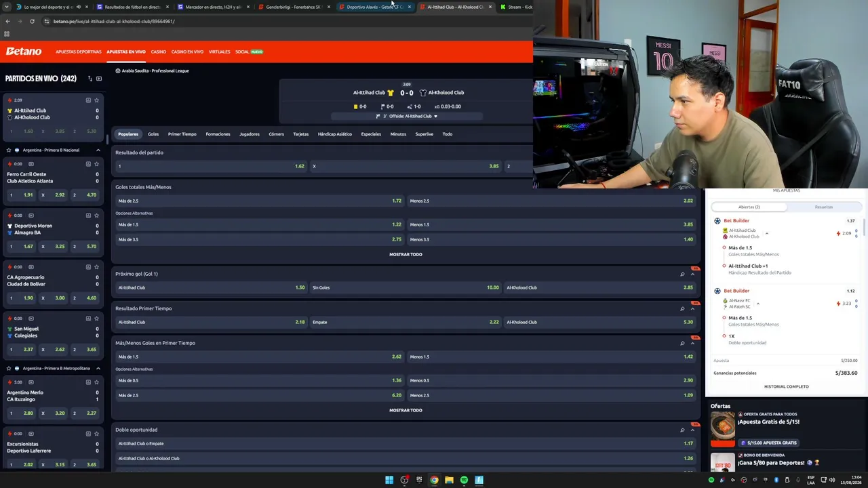Image resolution: width=868 pixels, height=488 pixels.
Task: Open Casino en Vivo
Action: pyautogui.click(x=187, y=52)
